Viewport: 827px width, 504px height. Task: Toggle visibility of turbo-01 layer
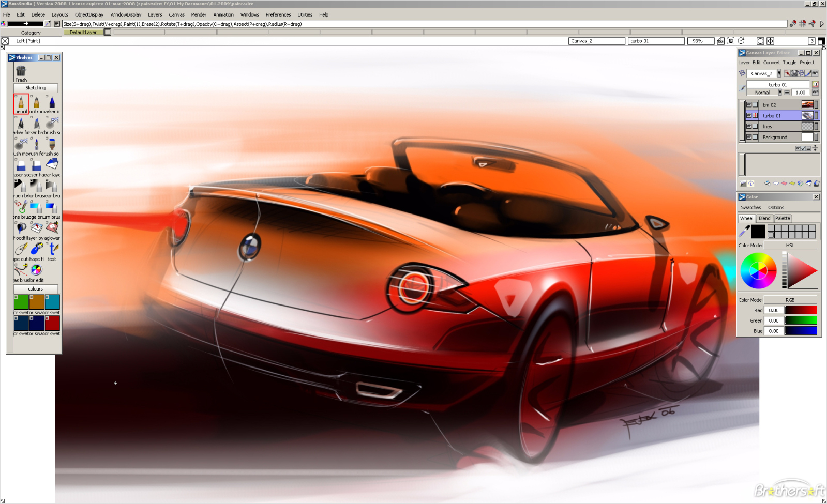(x=749, y=115)
